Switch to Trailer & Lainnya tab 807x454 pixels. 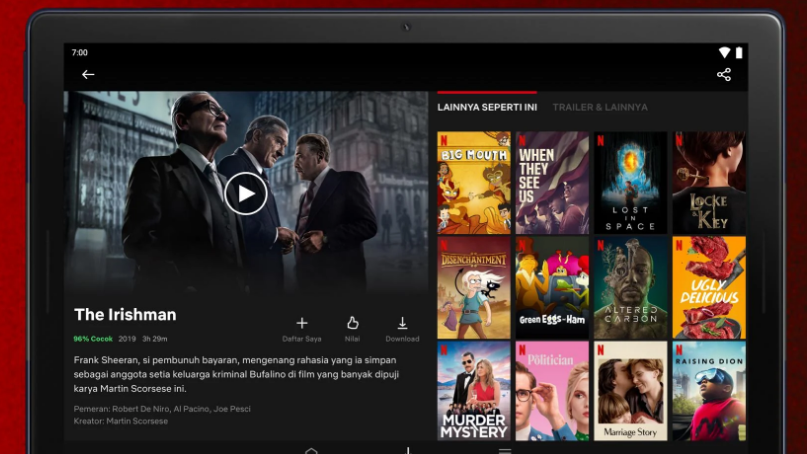coord(600,107)
